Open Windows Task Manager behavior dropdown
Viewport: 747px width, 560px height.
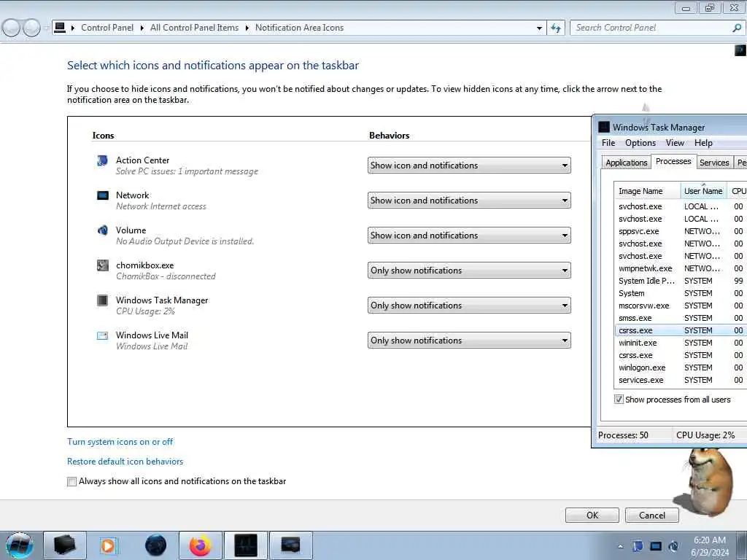469,306
